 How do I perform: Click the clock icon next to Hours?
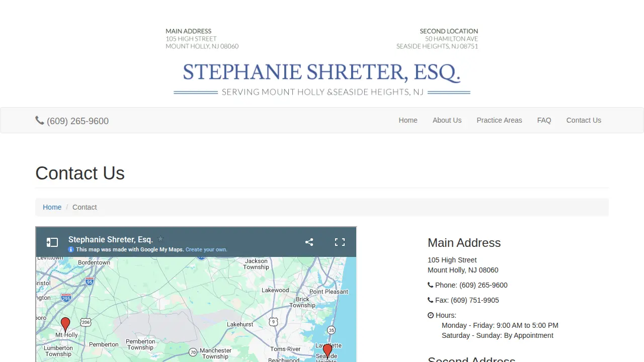[431, 315]
